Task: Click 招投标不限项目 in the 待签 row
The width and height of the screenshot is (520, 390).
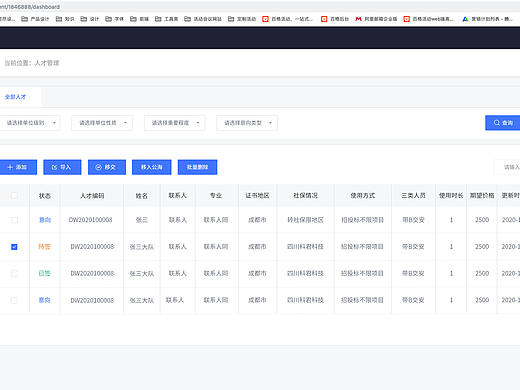Action: 362,247
